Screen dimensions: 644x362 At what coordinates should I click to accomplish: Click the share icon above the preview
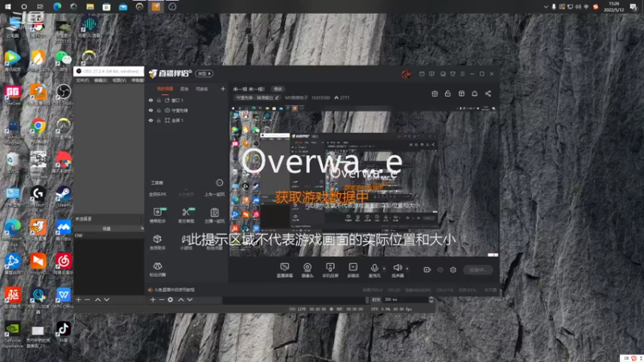point(488,93)
